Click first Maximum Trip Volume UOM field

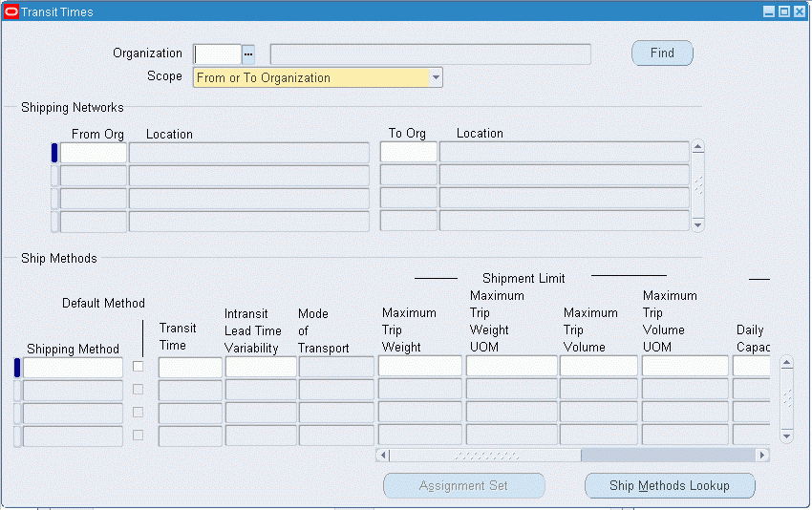pos(685,366)
